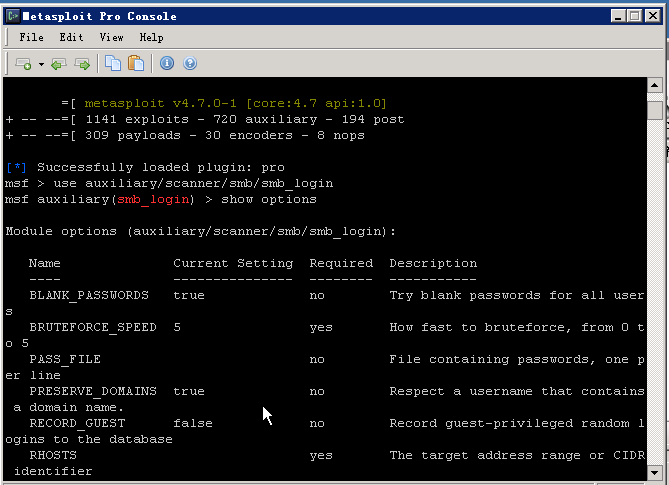Click the new console tab icon
Image resolution: width=669 pixels, height=485 pixels.
[x=23, y=64]
